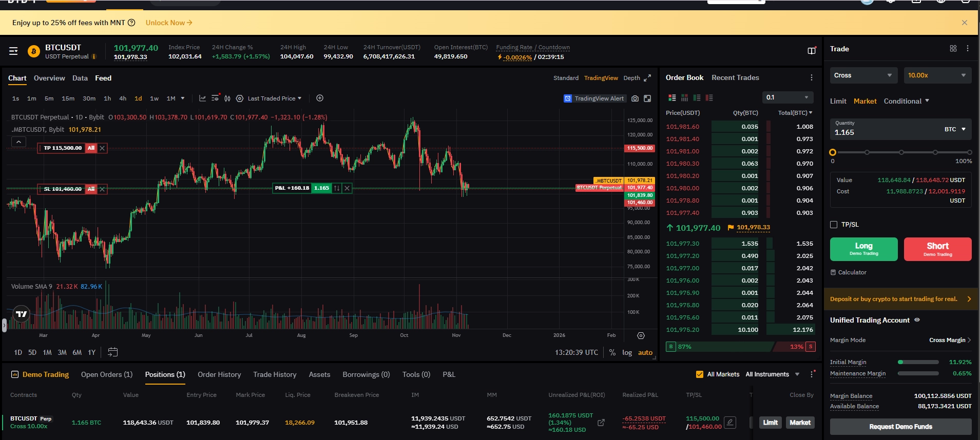The height and width of the screenshot is (440, 980).
Task: Edit the position TP/SL pencil icon
Action: [x=730, y=423]
